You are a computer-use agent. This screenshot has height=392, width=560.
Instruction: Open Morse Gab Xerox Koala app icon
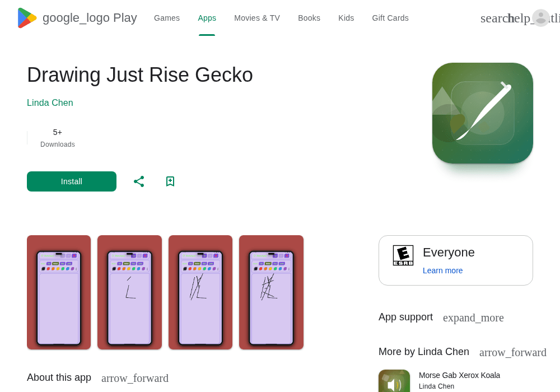coord(394,381)
